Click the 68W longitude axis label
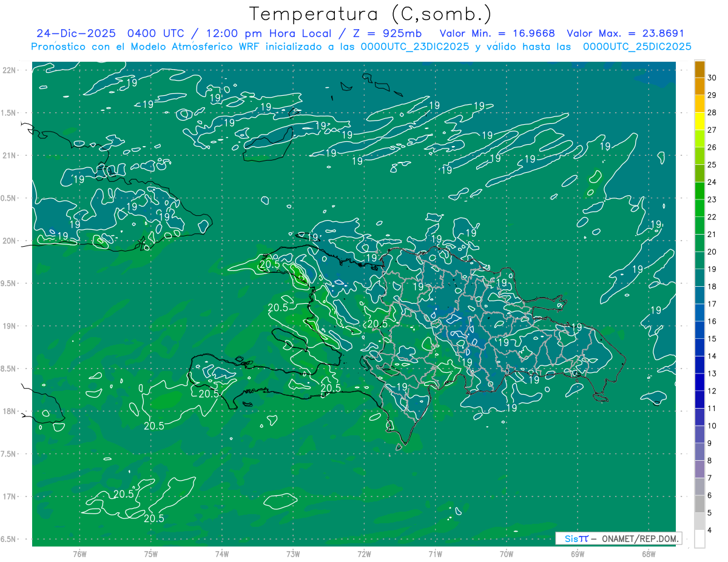Viewport: 728px width, 562px height. click(x=648, y=554)
